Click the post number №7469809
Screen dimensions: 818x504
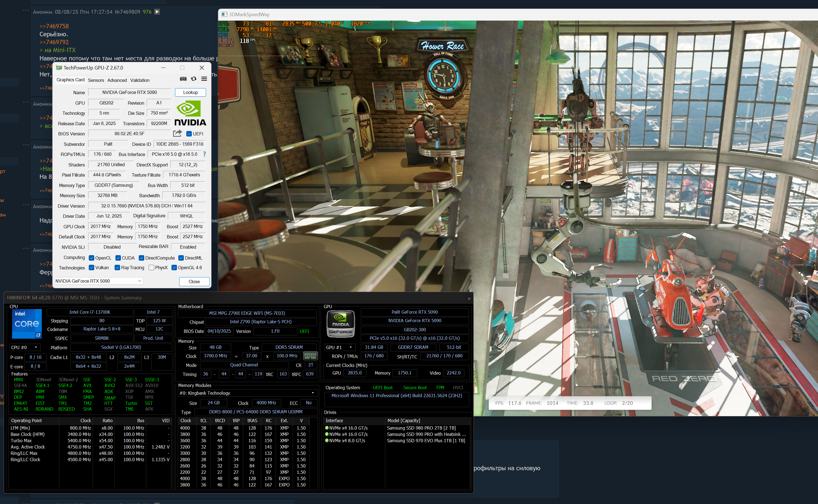point(127,12)
